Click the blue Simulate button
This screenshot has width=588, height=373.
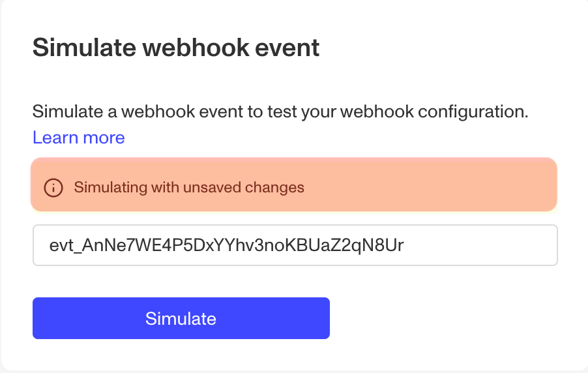(x=181, y=318)
